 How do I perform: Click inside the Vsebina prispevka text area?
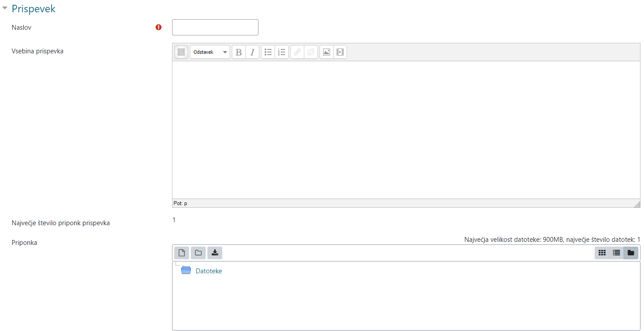point(406,129)
